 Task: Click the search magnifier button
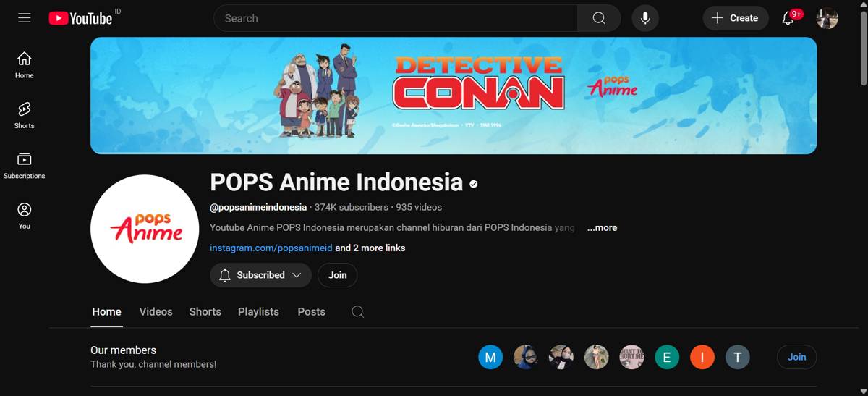[599, 18]
